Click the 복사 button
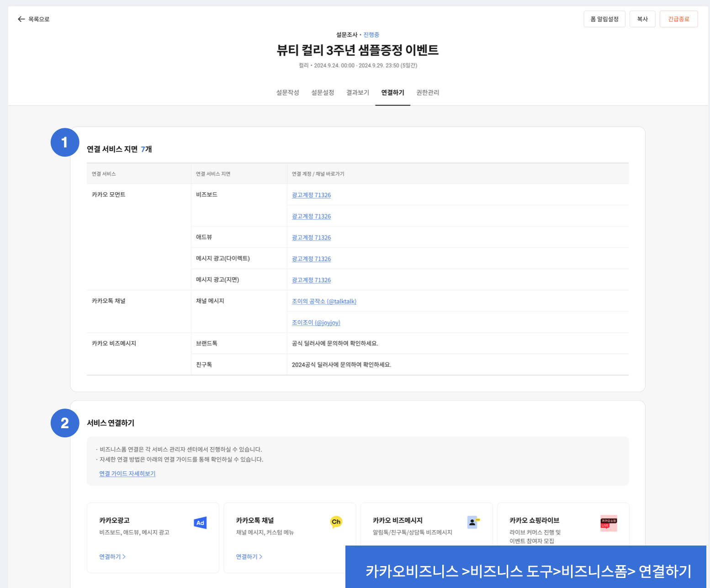Image resolution: width=710 pixels, height=588 pixels. pyautogui.click(x=642, y=19)
